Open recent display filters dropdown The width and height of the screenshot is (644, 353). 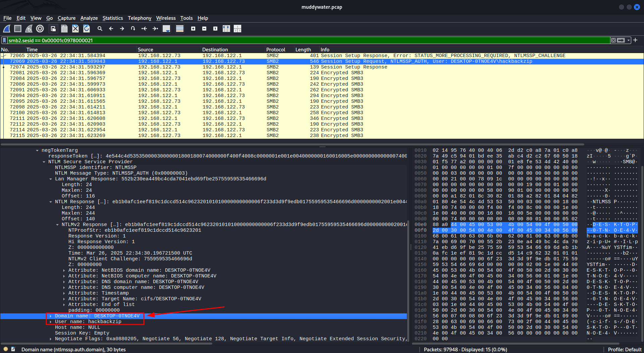click(x=629, y=40)
